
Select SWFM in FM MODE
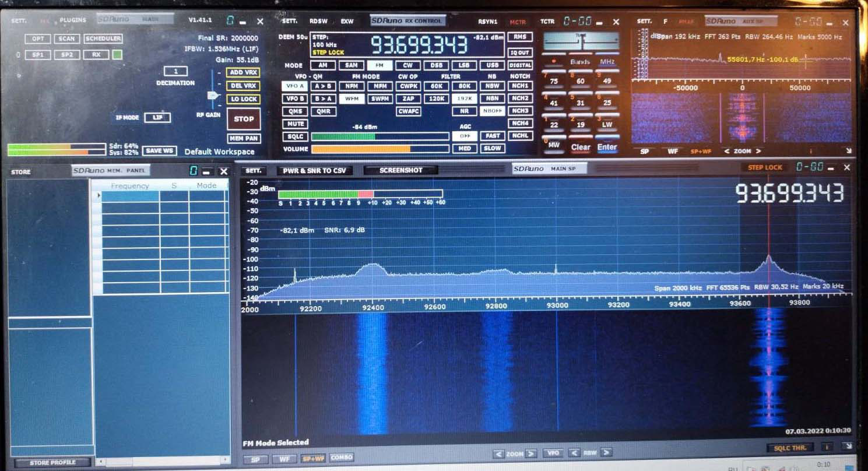[x=379, y=99]
